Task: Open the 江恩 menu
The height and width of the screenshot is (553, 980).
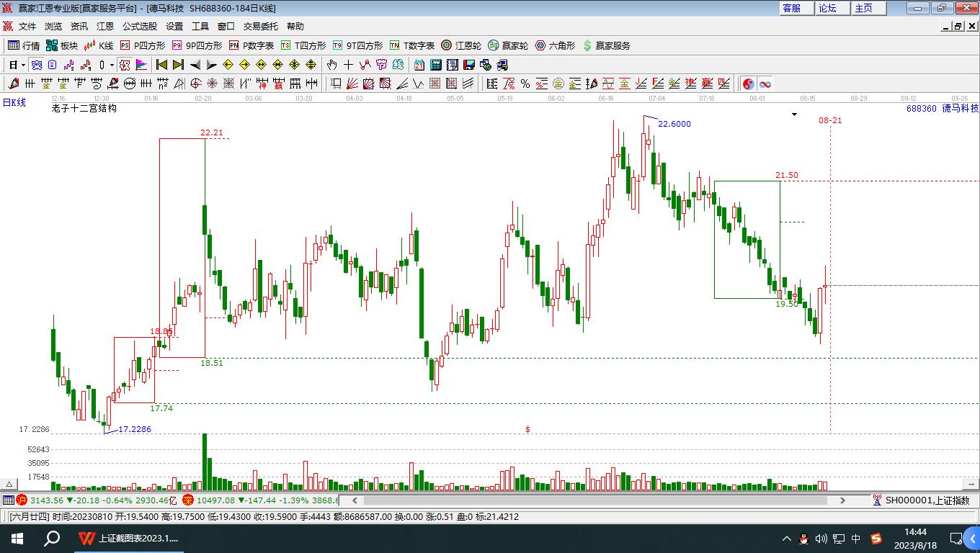Action: click(105, 27)
